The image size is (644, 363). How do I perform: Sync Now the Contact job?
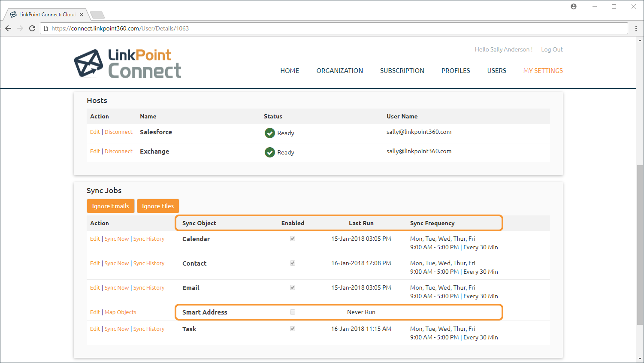tap(117, 263)
